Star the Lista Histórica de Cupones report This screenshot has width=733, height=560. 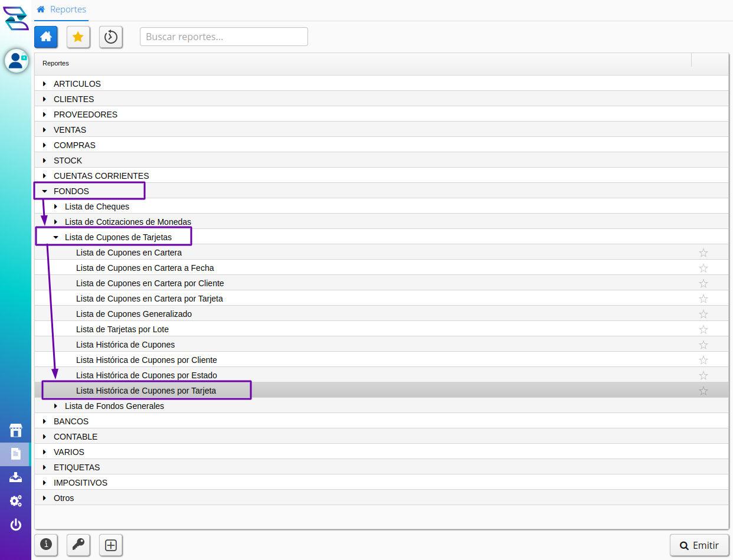point(703,345)
